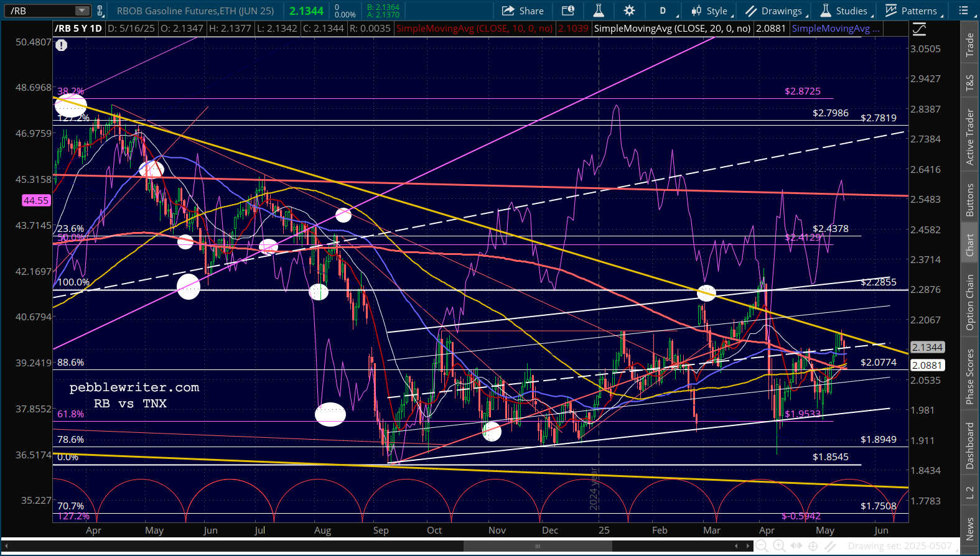Click the flask icon next to the gear

(x=599, y=11)
